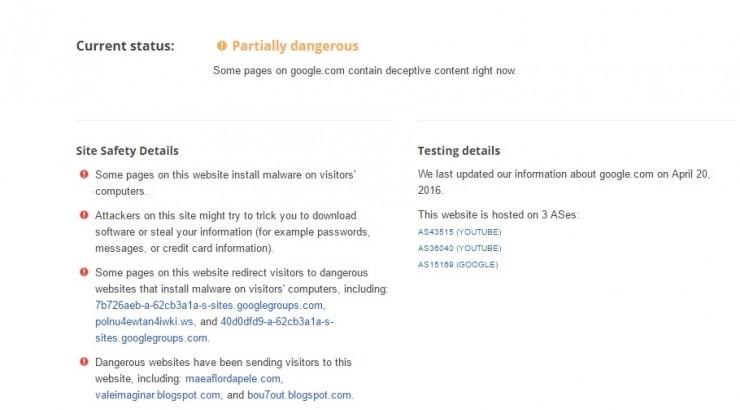Open AS43515 (YOUTUBE) details link
The width and height of the screenshot is (740, 410).
point(459,232)
